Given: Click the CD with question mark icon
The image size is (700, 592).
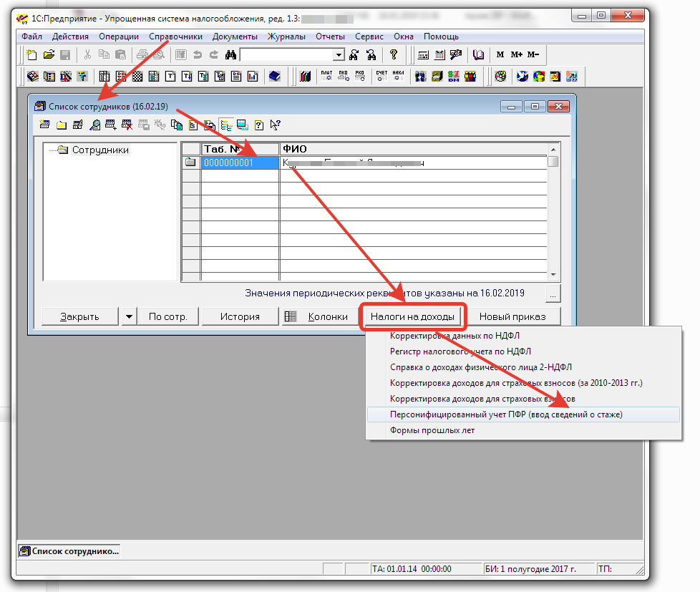Looking at the screenshot, I should [500, 77].
